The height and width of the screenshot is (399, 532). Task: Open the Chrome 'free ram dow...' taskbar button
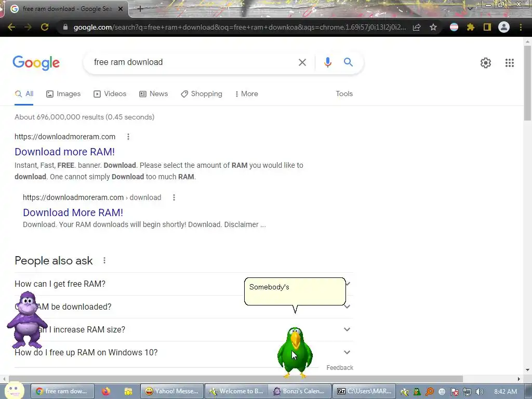62,391
